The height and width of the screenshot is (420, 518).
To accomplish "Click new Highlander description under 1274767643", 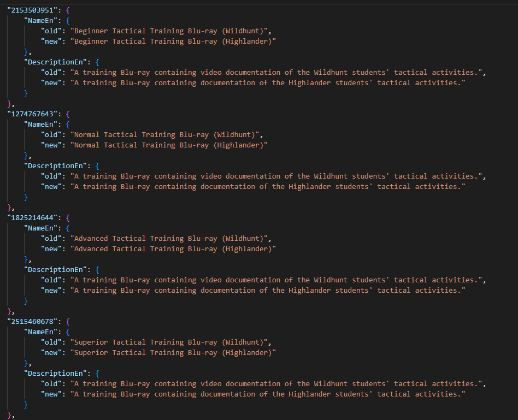I will 268,187.
